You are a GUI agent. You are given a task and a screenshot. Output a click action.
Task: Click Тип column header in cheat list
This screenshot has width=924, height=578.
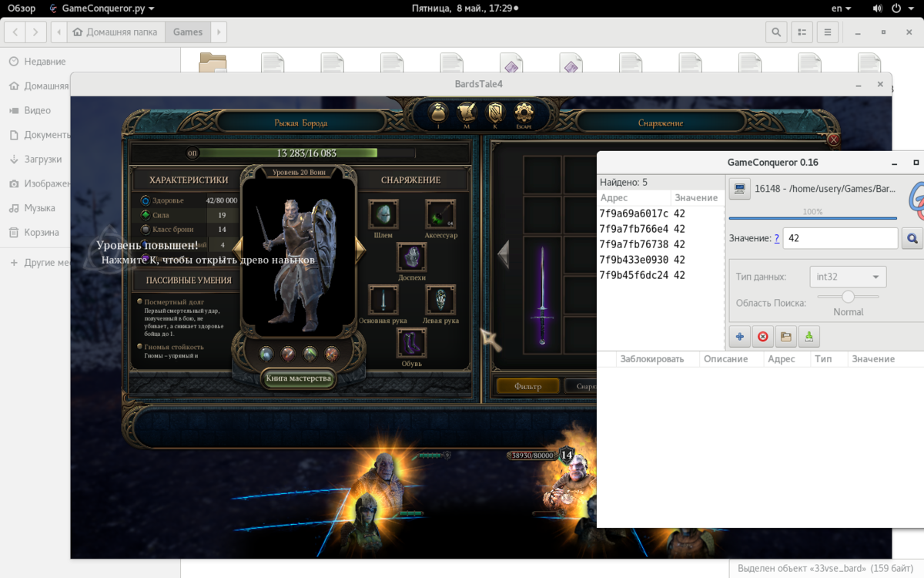click(x=829, y=358)
